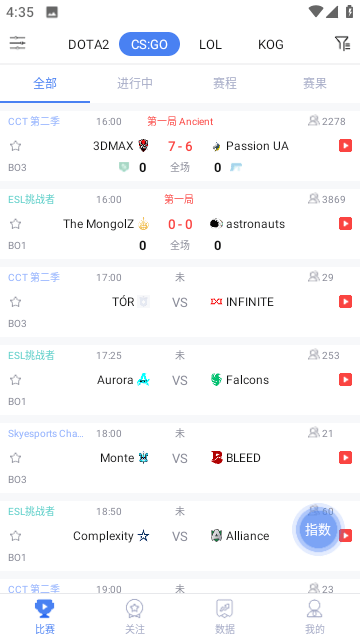
Task: Open the settings sliders icon at top left
Action: click(x=18, y=43)
